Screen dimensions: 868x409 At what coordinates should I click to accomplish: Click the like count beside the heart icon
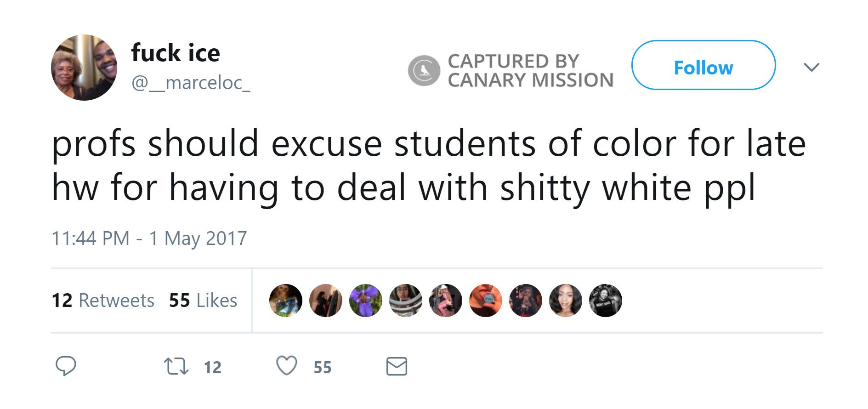pos(323,367)
